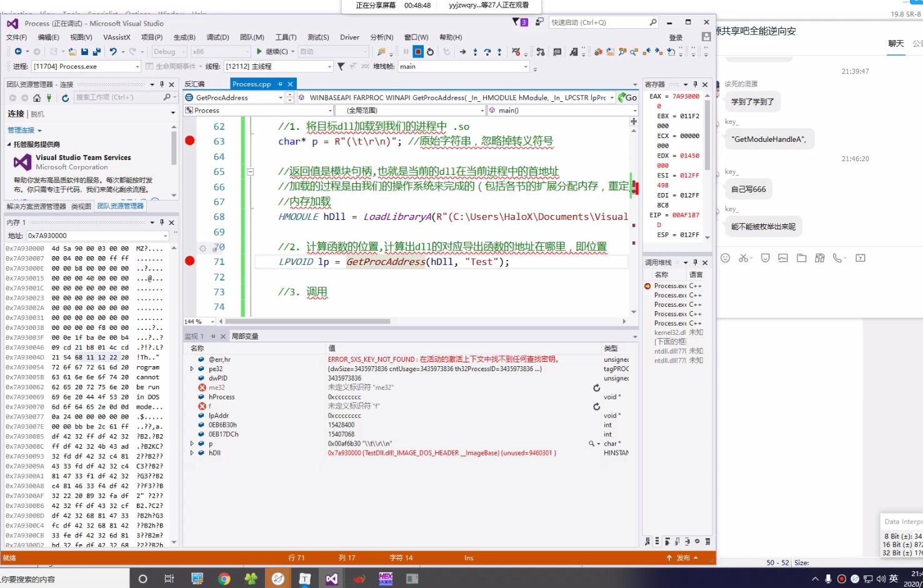Pin the Process.cpp editor tab
This screenshot has width=923, height=588.
pyautogui.click(x=280, y=84)
